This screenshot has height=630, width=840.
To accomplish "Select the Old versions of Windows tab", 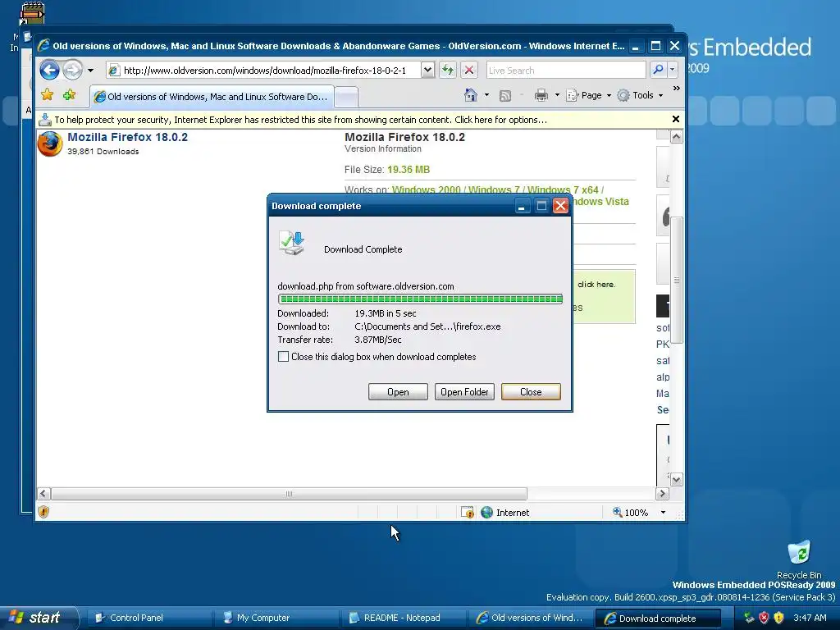I will [212, 97].
